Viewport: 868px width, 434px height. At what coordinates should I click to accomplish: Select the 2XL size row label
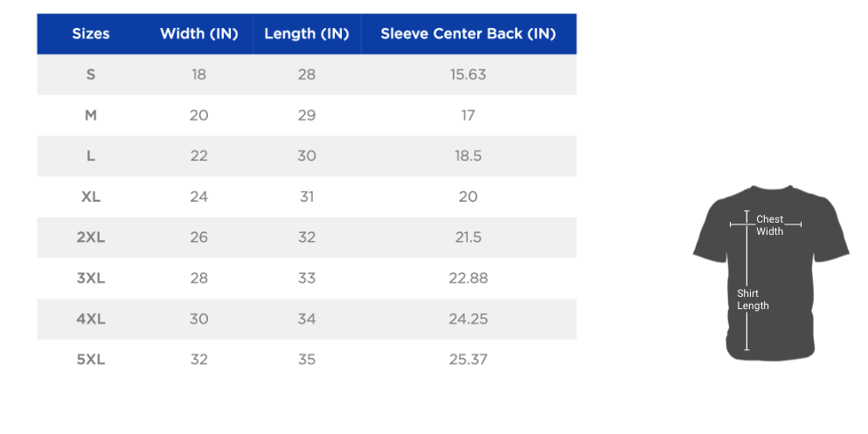click(91, 238)
